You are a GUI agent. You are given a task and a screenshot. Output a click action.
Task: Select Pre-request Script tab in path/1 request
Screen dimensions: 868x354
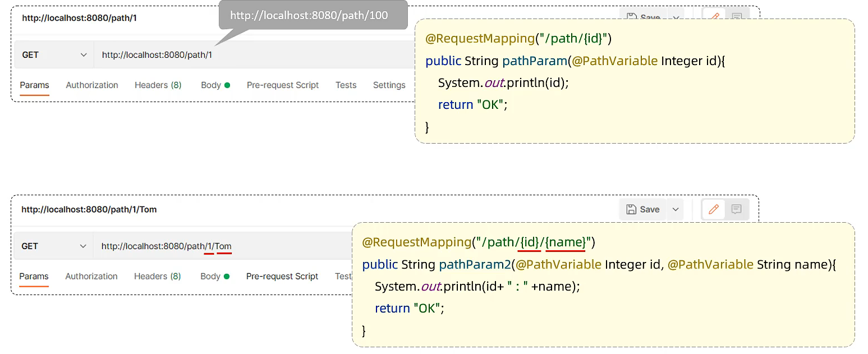[x=283, y=85]
